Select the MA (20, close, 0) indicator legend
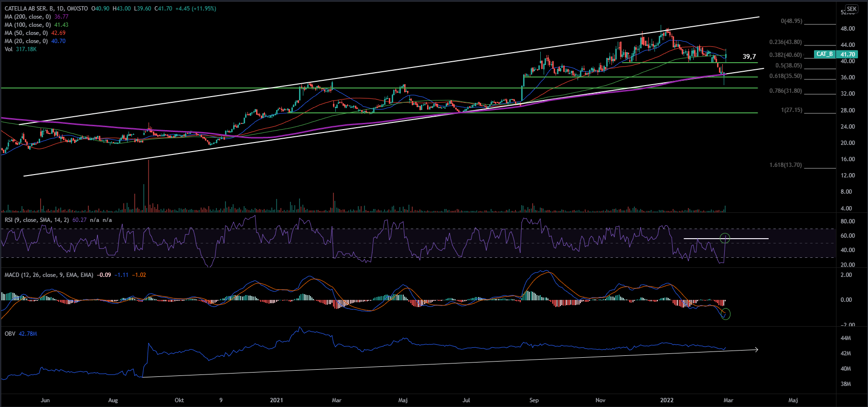Viewport: 868px width, 407px height. [26, 41]
